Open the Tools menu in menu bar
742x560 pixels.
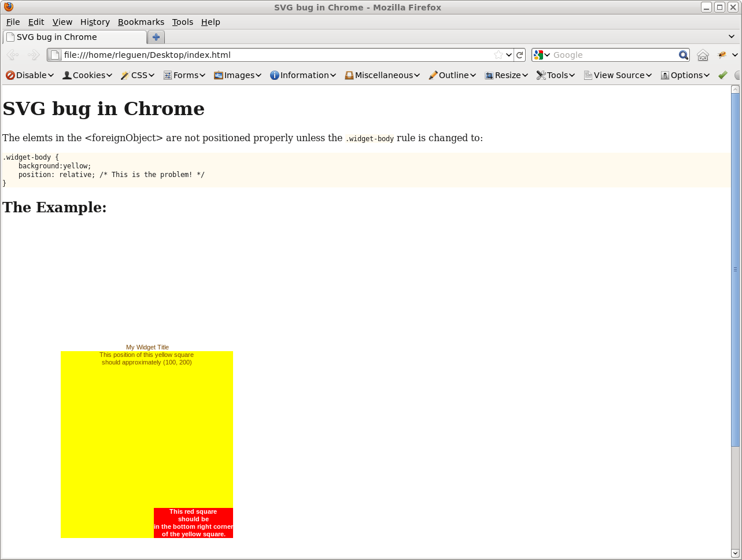click(183, 22)
